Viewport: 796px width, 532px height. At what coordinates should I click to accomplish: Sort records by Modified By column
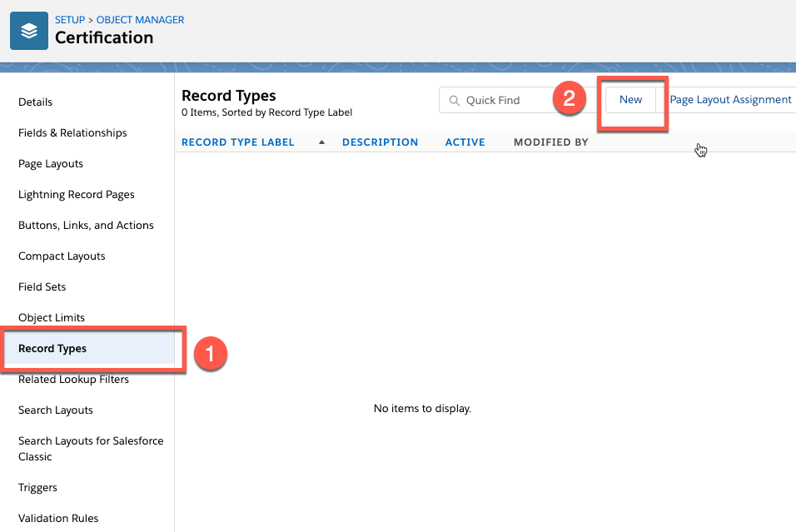[550, 142]
